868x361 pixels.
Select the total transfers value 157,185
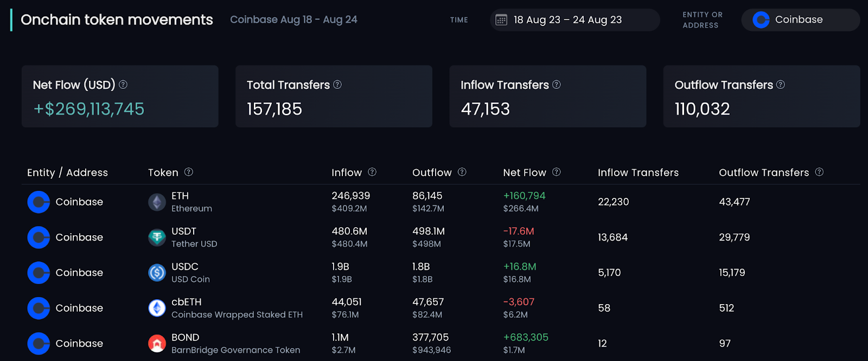click(275, 109)
